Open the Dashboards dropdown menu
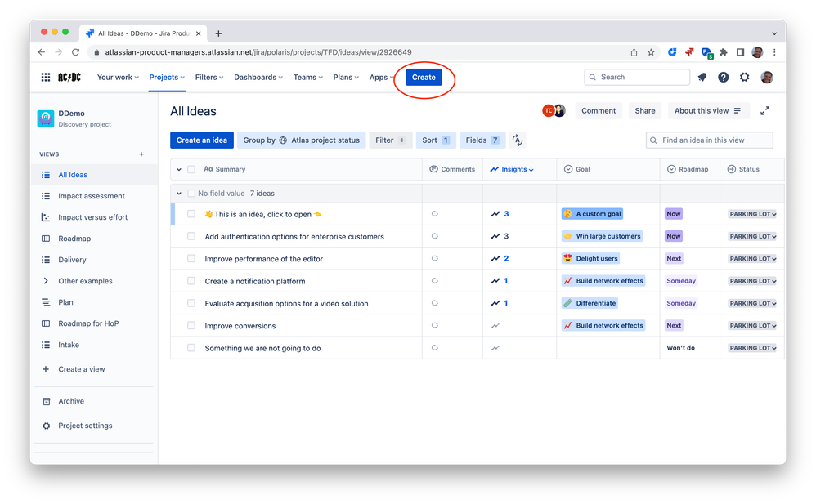This screenshot has width=816, height=504. (258, 77)
